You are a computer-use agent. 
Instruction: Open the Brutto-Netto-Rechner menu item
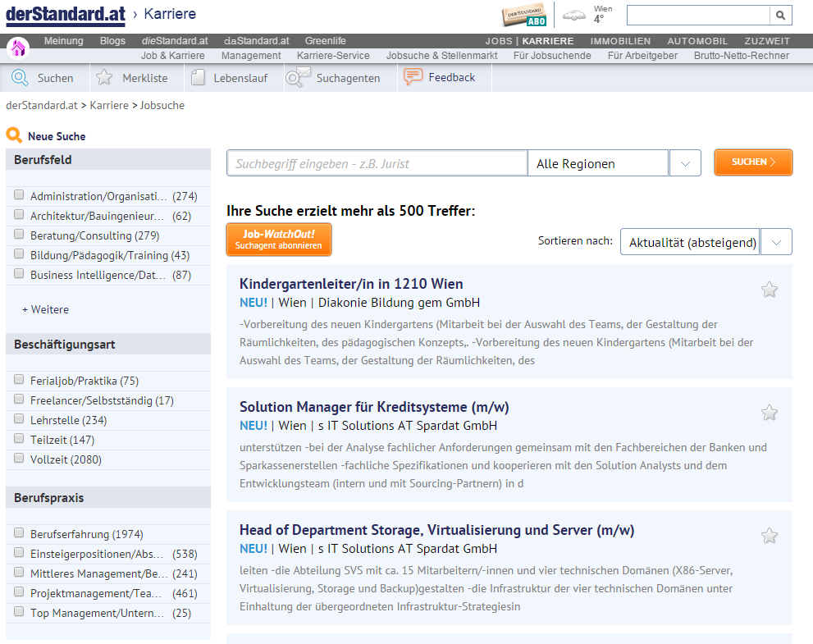point(742,56)
